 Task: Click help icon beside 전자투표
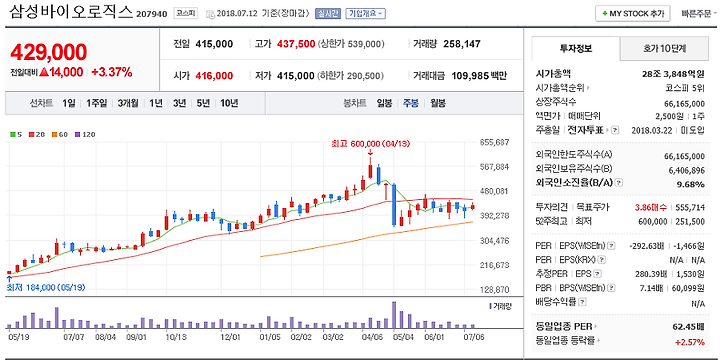[615, 130]
